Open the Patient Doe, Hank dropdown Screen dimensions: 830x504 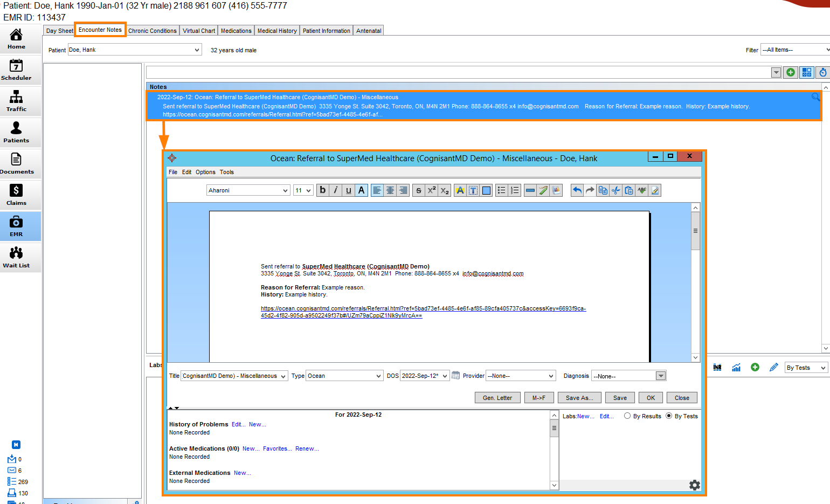point(135,50)
